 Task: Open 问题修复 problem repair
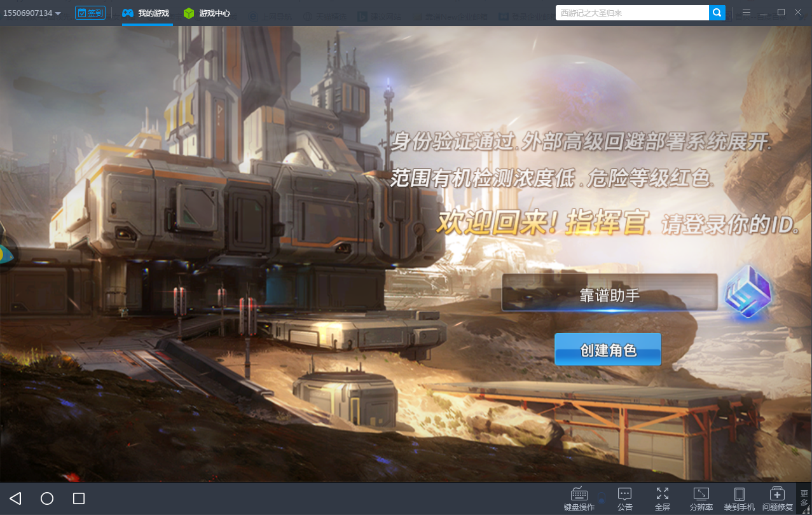[778, 499]
